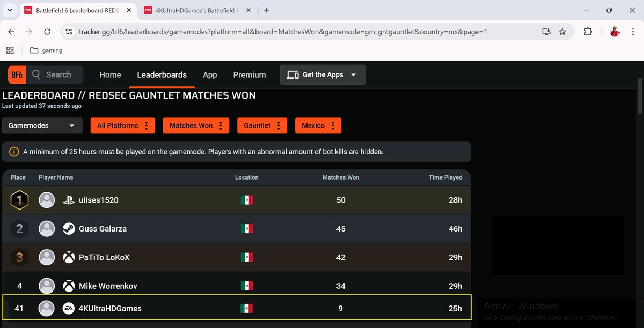Viewport: 644px width, 328px height.
Task: Click the BF6 logo icon
Action: click(17, 75)
